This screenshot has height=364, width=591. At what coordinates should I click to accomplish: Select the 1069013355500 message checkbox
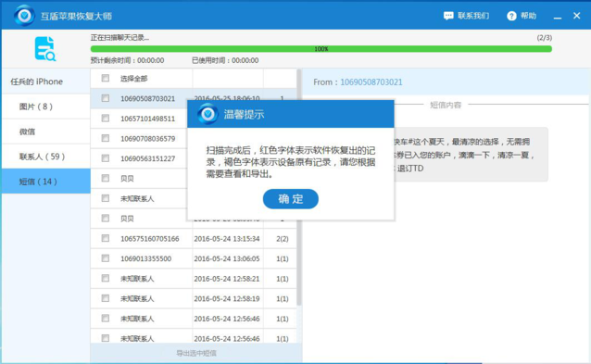(x=106, y=258)
